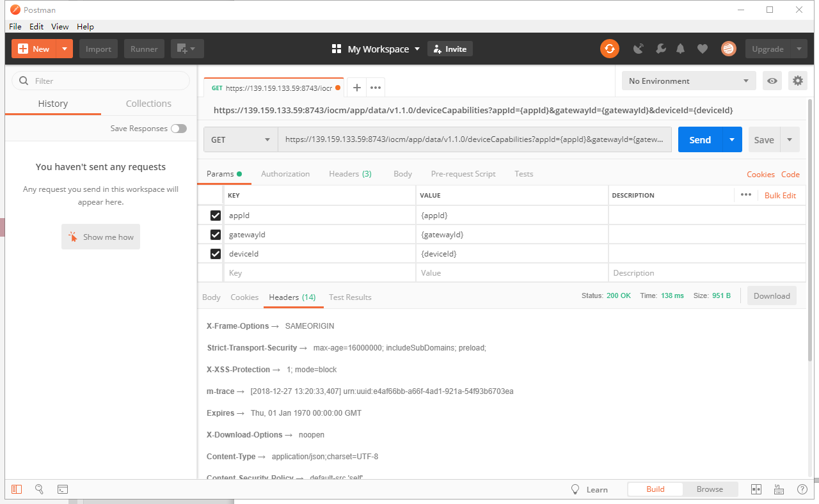Image resolution: width=819 pixels, height=504 pixels.
Task: Expand the Save button dropdown arrow
Action: coord(790,139)
